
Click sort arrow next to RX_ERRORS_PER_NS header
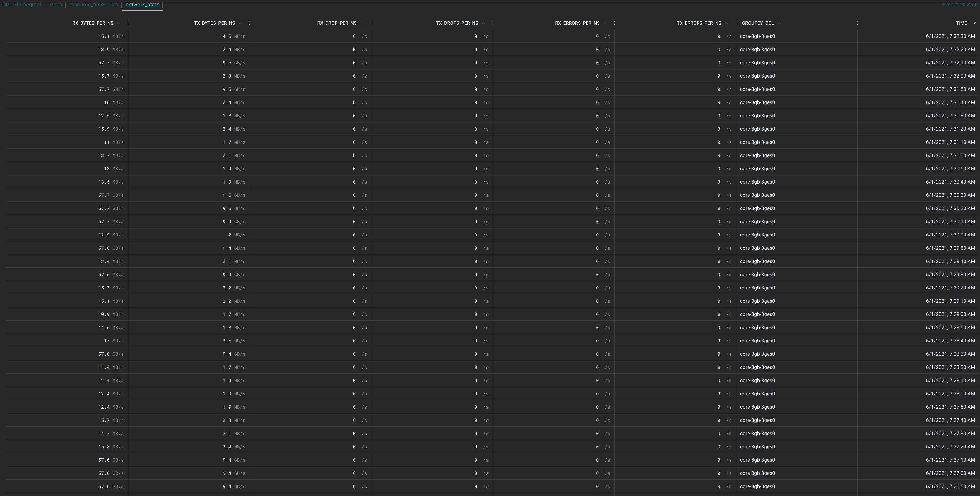pos(605,23)
